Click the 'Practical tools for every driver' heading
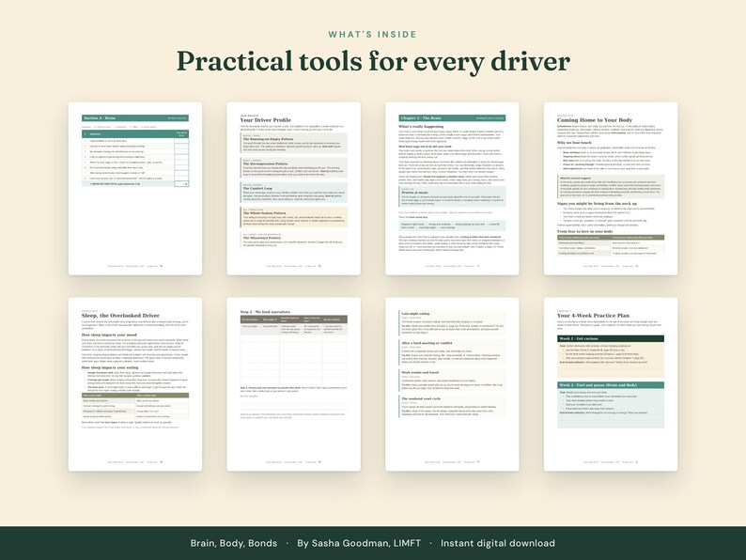Viewport: 746px width, 560px height. pyautogui.click(x=373, y=62)
